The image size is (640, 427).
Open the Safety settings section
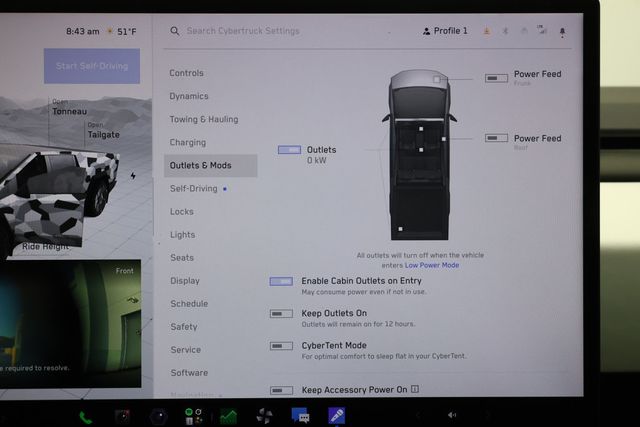click(184, 327)
